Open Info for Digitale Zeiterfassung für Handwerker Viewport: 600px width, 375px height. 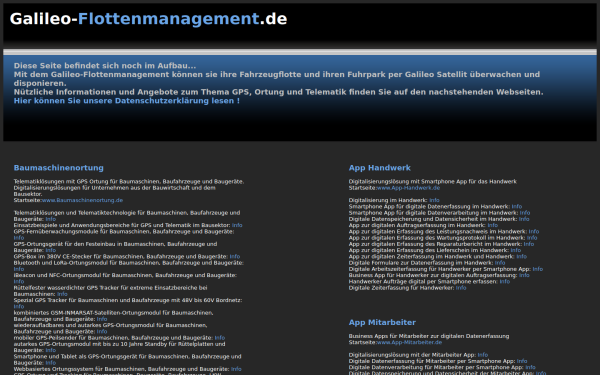tap(461, 288)
